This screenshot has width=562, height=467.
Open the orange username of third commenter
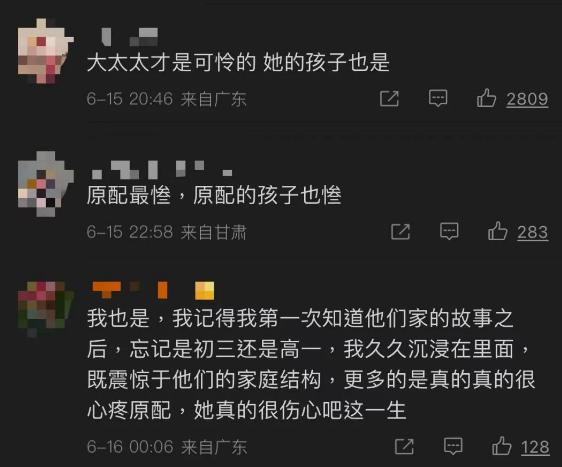(153, 290)
